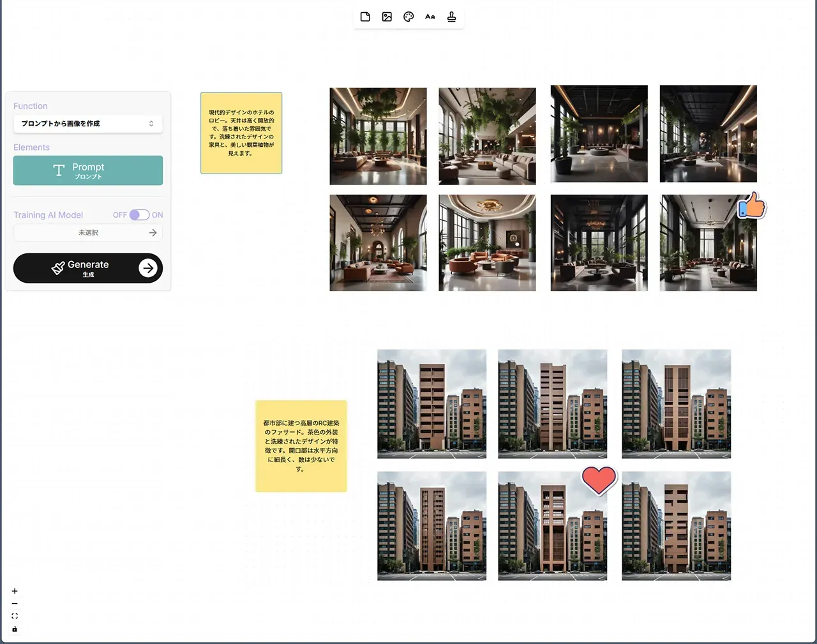Select the yellow hotel lobby prompt note
This screenshot has height=644, width=817.
pos(241,133)
